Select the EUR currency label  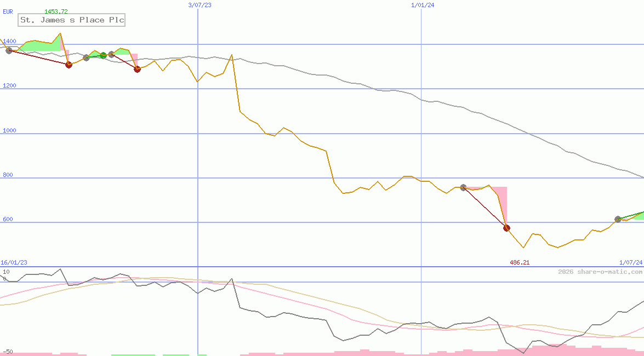point(8,11)
